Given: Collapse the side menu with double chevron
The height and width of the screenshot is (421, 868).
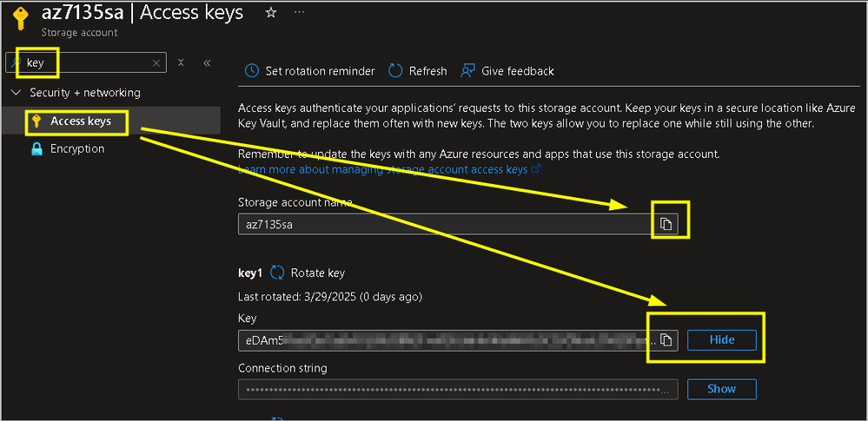Looking at the screenshot, I should coord(207,63).
